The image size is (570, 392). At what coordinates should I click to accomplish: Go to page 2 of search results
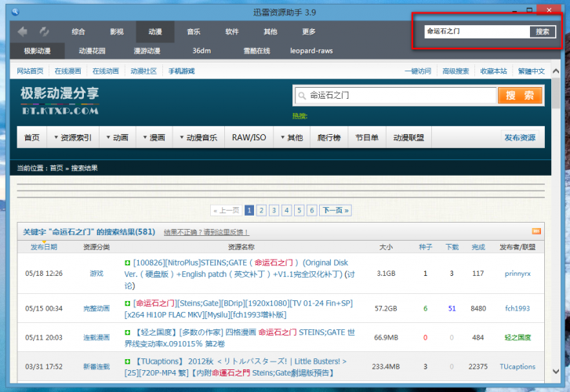tap(261, 210)
